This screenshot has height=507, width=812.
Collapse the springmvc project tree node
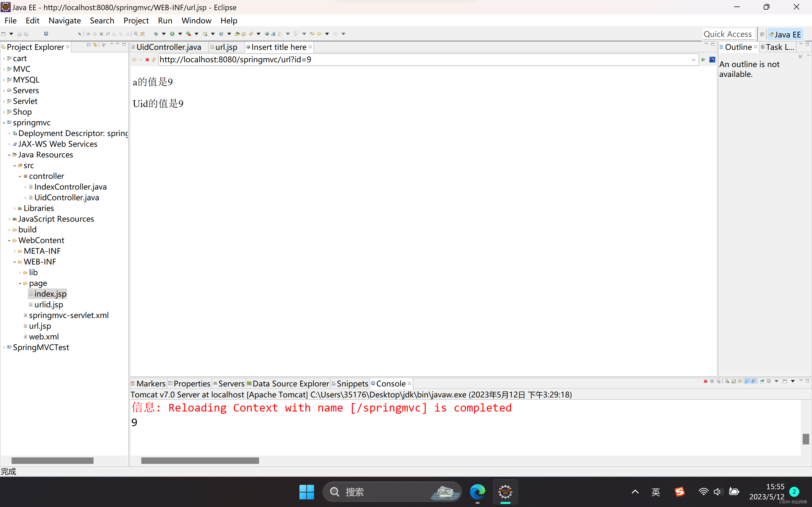pos(4,123)
